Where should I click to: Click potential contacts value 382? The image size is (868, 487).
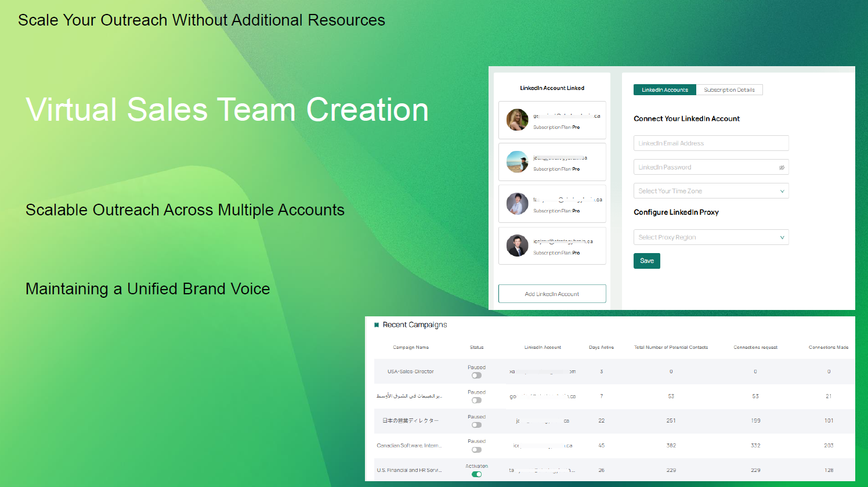[x=671, y=446]
